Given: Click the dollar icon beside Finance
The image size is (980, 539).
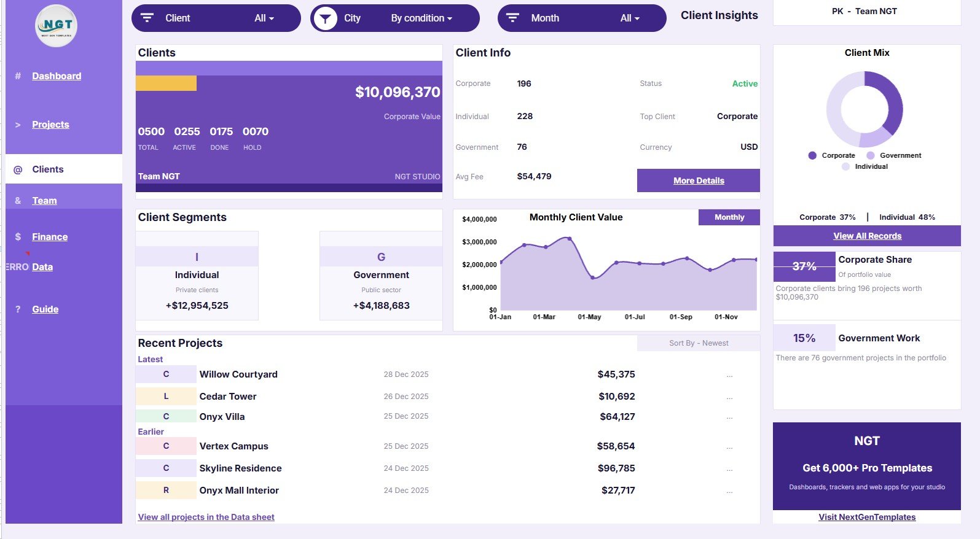Looking at the screenshot, I should click(18, 237).
